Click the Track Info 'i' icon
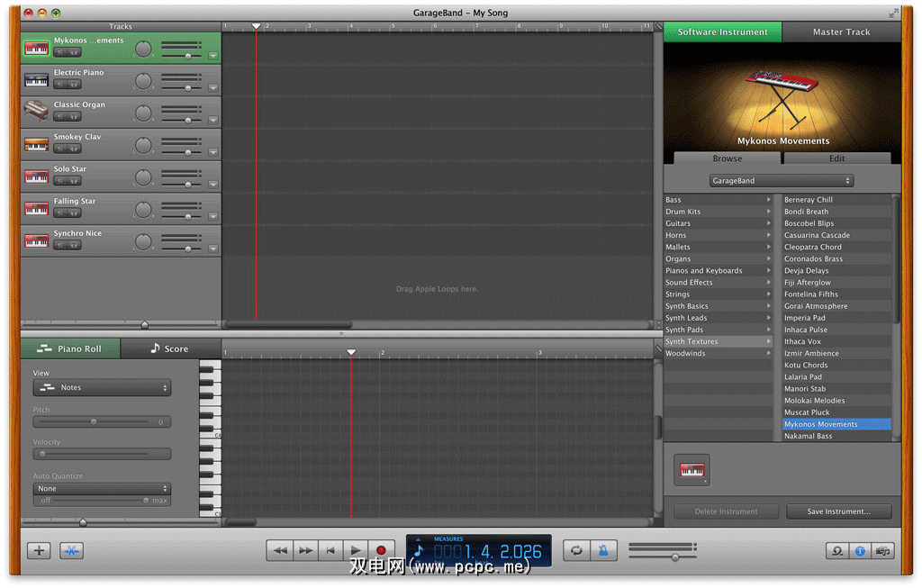922x588 pixels. (860, 550)
